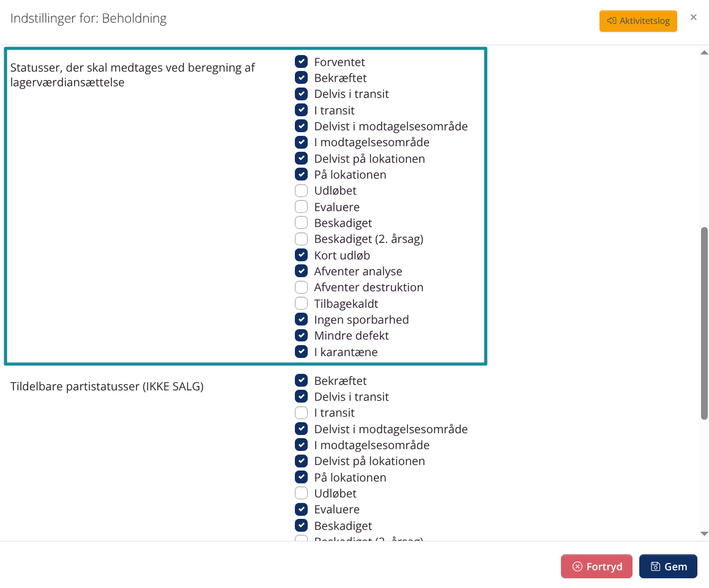Image resolution: width=709 pixels, height=588 pixels.
Task: Toggle Mindre defekt checkbox
Action: pos(301,336)
